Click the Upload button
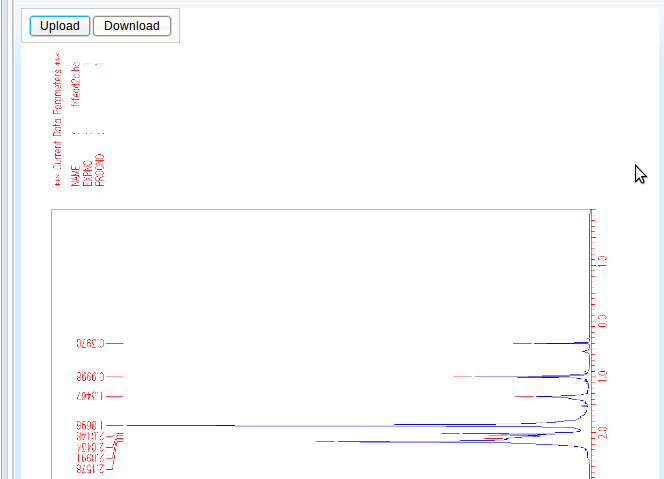The image size is (664, 479). click(x=60, y=26)
